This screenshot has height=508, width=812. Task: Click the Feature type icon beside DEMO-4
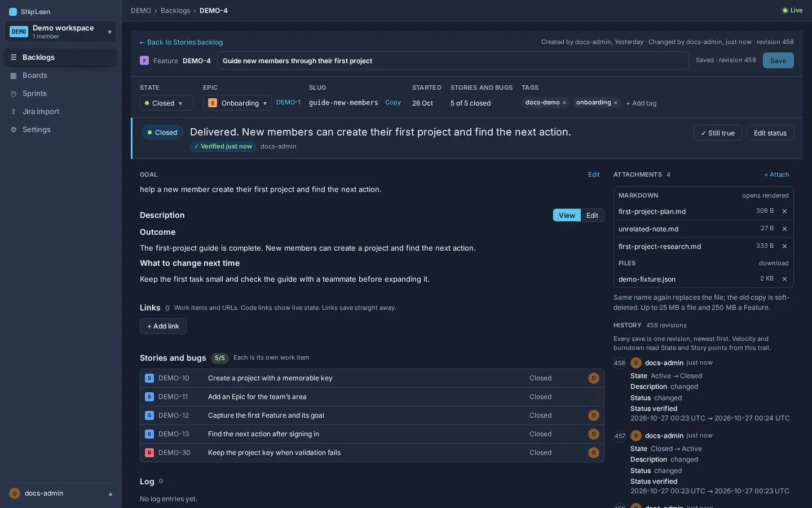144,60
